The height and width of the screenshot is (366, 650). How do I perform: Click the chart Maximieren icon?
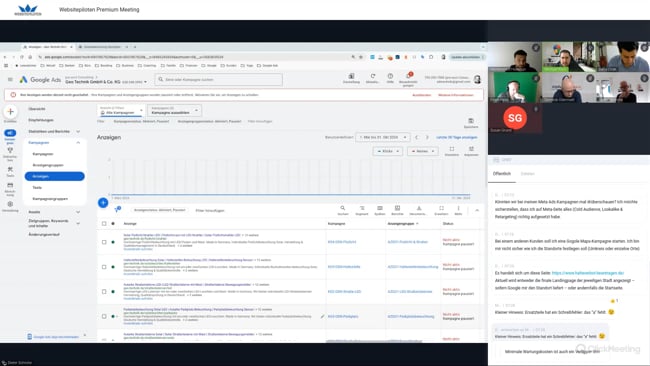452,149
